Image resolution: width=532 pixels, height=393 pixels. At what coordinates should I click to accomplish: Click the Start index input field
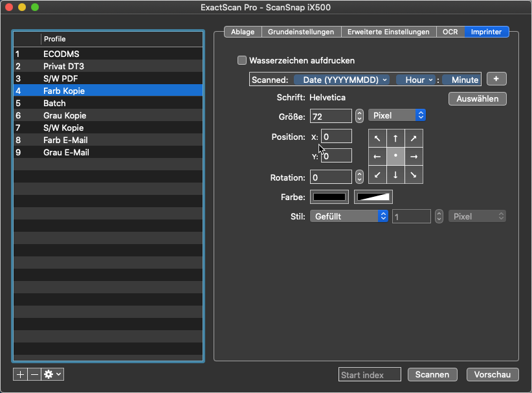pos(370,375)
